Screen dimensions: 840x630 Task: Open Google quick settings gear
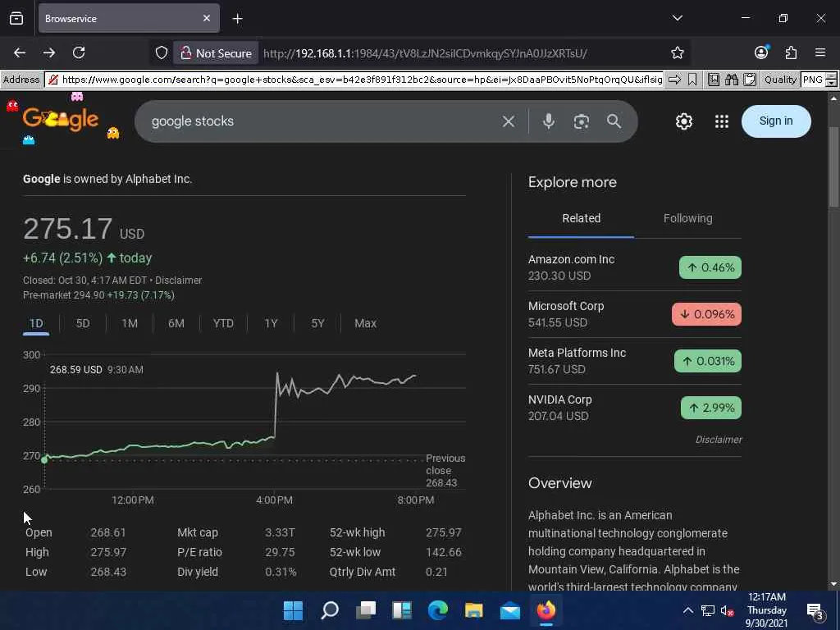683,121
